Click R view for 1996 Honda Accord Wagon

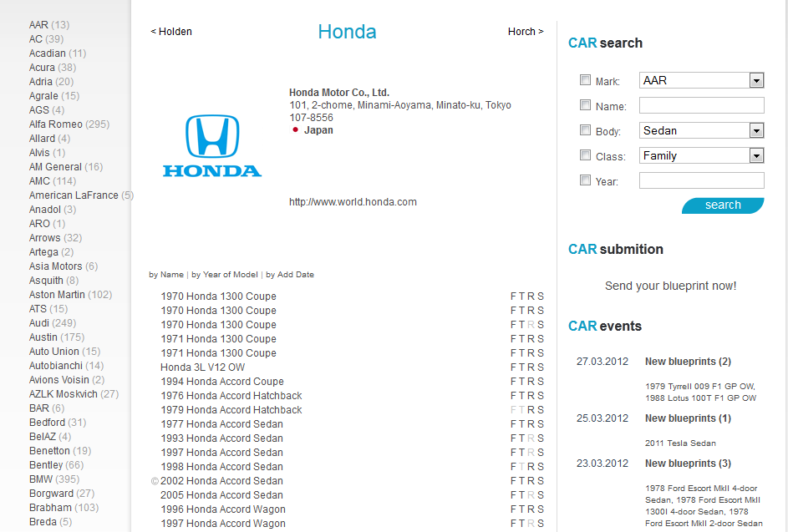(531, 509)
